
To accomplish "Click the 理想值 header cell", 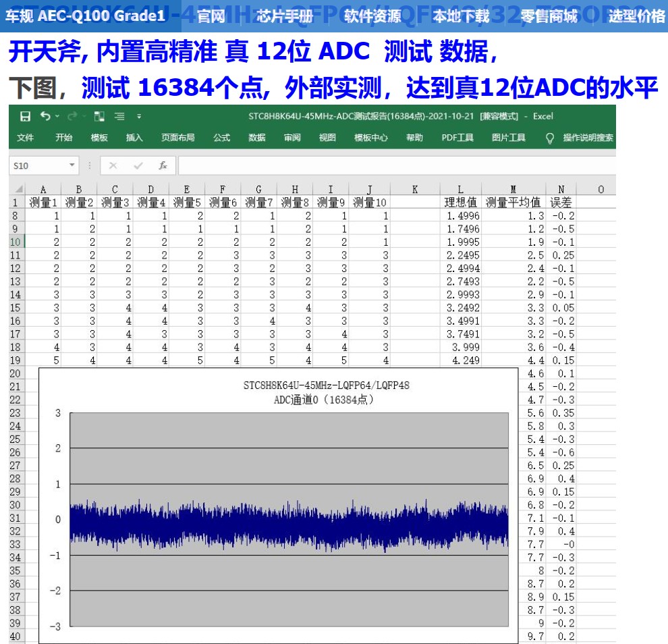I will [461, 202].
